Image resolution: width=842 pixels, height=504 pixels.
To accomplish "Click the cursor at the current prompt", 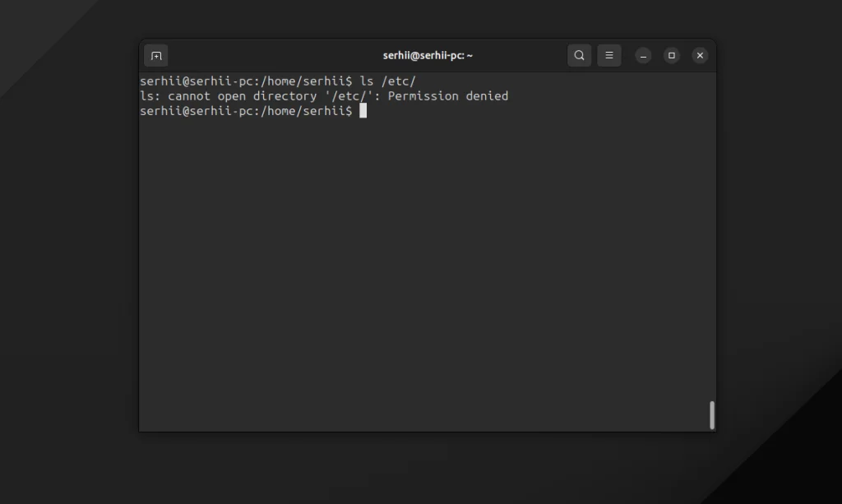I will [363, 110].
